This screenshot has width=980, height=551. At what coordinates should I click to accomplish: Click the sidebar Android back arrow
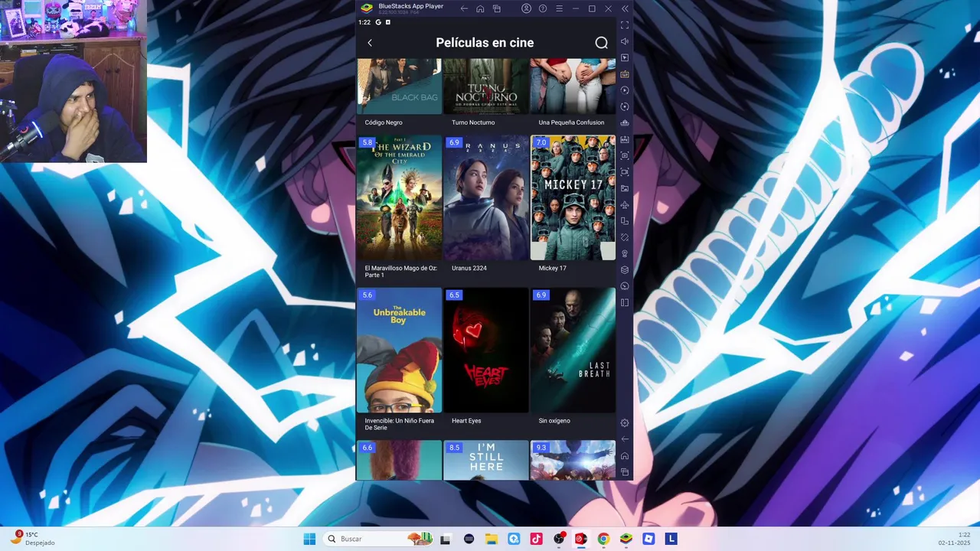pos(625,439)
